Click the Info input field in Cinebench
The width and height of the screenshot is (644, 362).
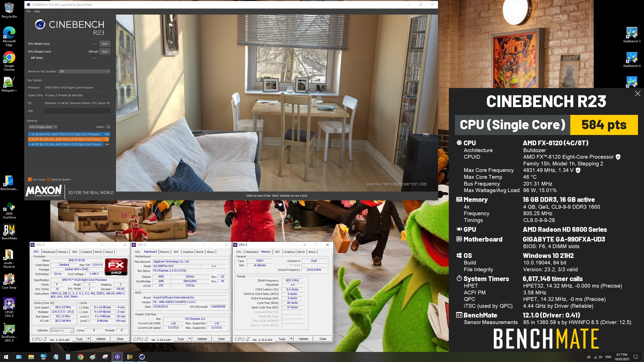(77, 111)
